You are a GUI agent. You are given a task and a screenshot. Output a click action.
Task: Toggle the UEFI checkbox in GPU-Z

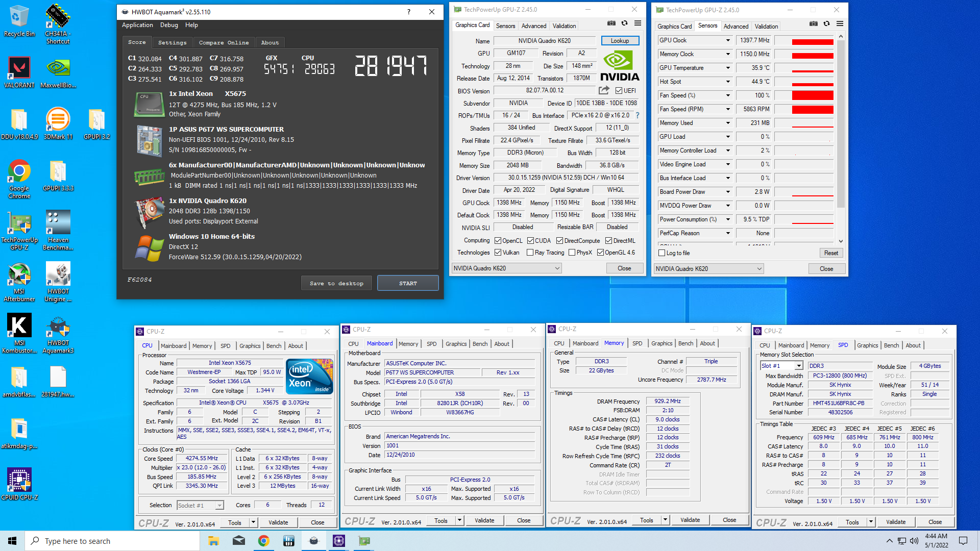coord(619,91)
